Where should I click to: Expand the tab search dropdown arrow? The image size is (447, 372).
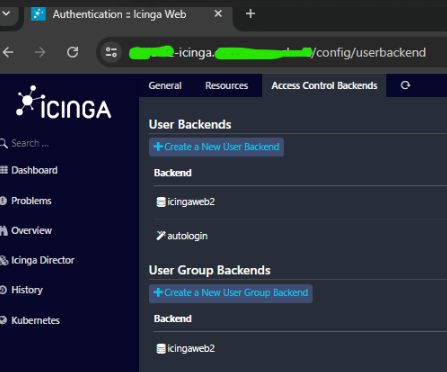pyautogui.click(x=6, y=14)
